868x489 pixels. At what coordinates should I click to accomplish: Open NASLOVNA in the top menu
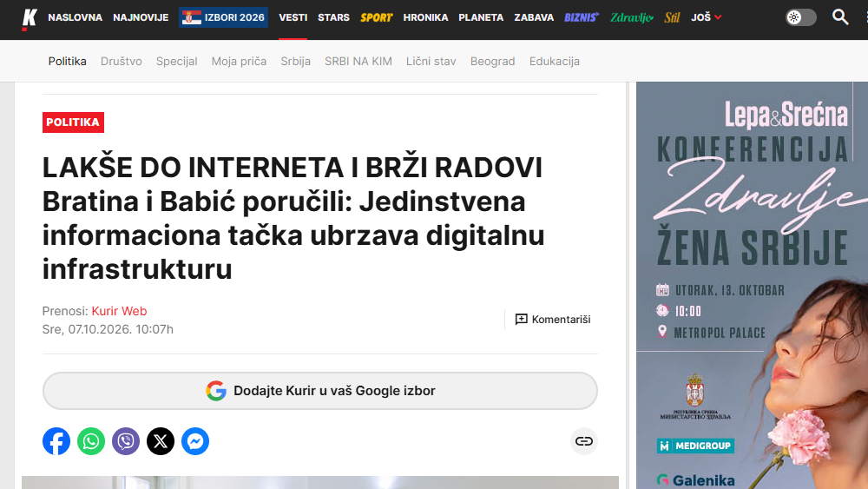[x=76, y=17]
